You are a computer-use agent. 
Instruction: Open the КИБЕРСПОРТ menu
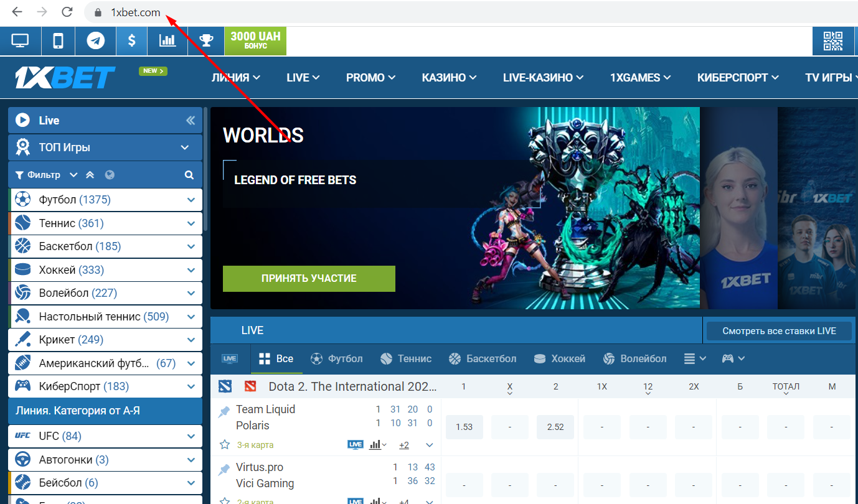tap(738, 78)
